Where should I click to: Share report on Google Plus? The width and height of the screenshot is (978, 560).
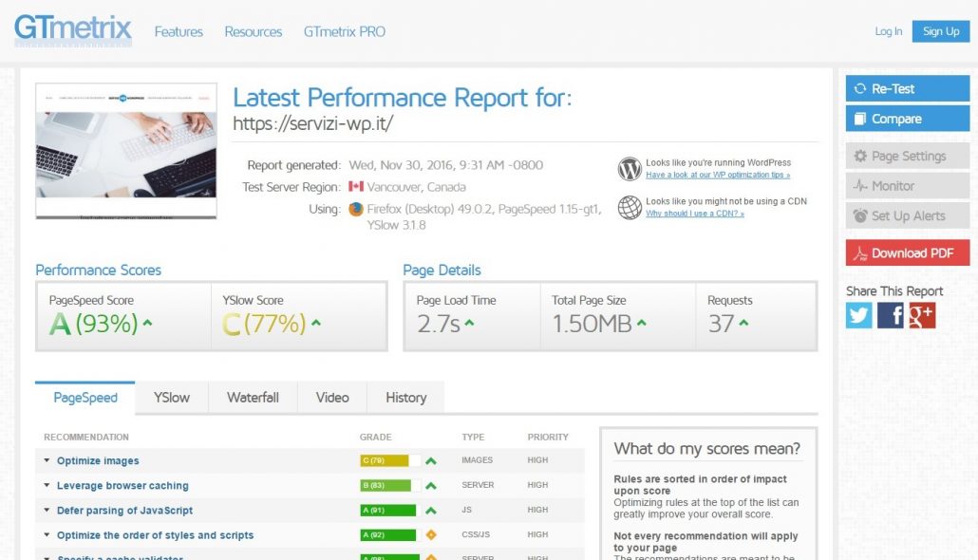[x=922, y=315]
